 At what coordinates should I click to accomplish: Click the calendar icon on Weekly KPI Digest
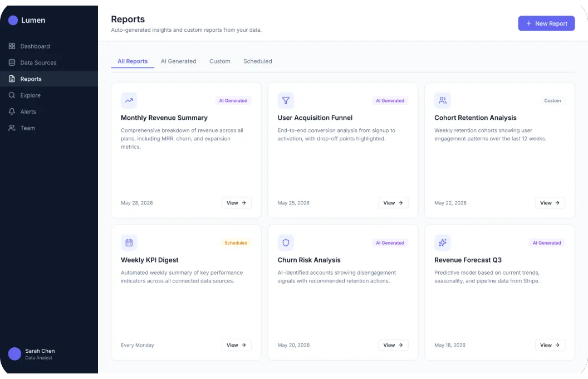point(129,243)
